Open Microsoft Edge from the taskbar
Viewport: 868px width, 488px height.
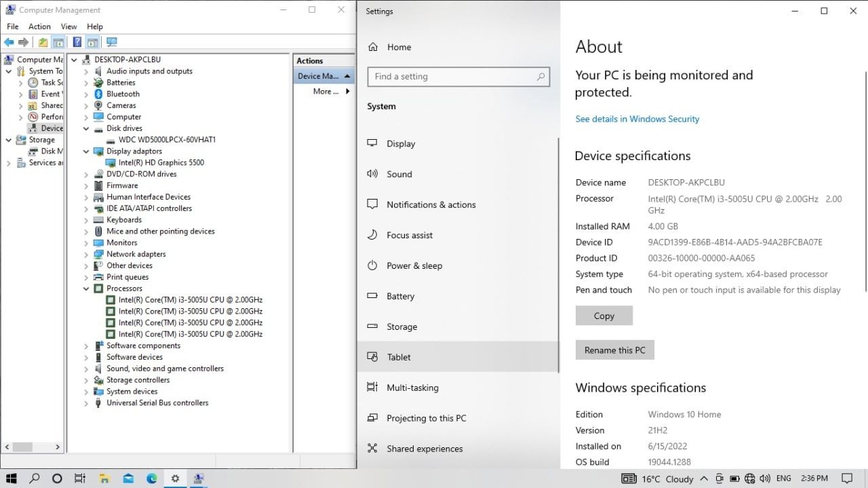click(151, 478)
